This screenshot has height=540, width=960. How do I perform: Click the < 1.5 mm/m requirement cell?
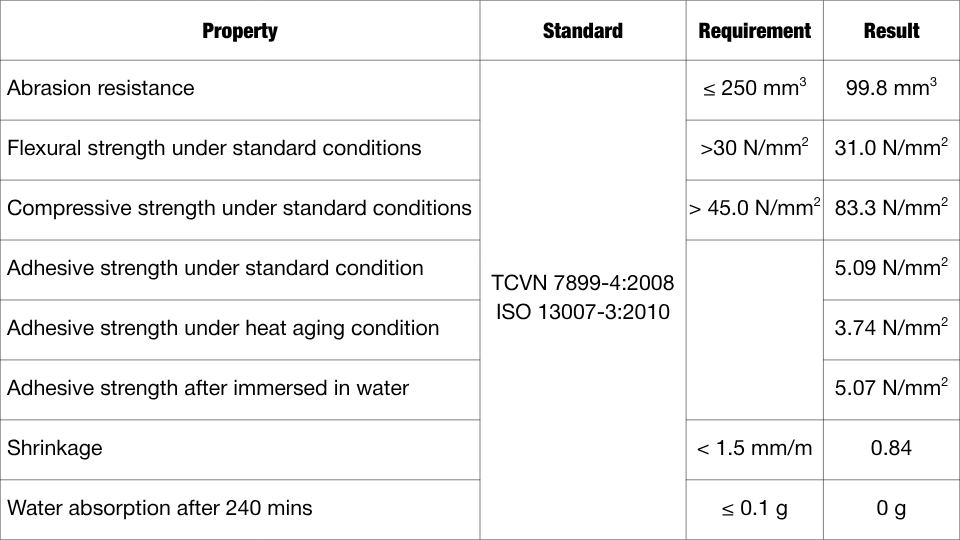coord(754,448)
